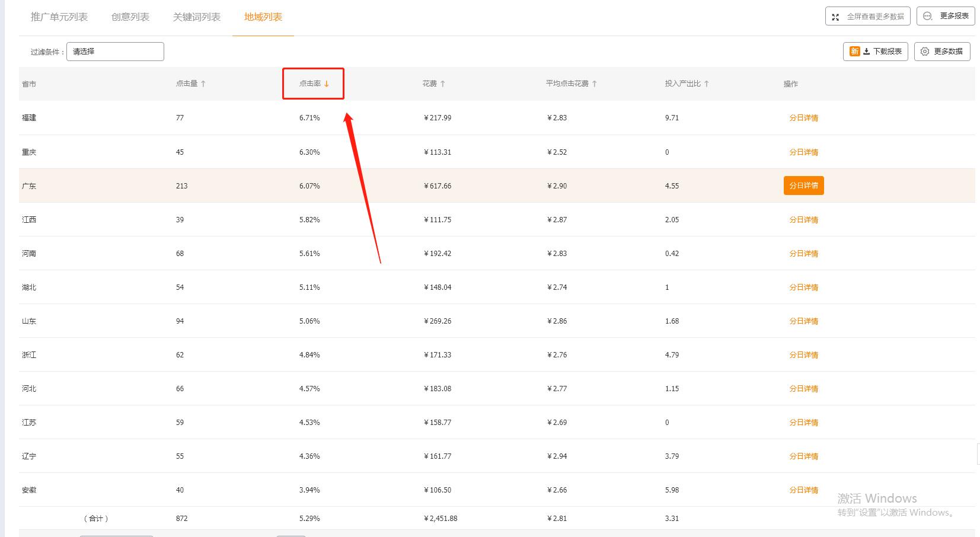
Task: Open the 创意列表 tab
Action: pyautogui.click(x=130, y=17)
